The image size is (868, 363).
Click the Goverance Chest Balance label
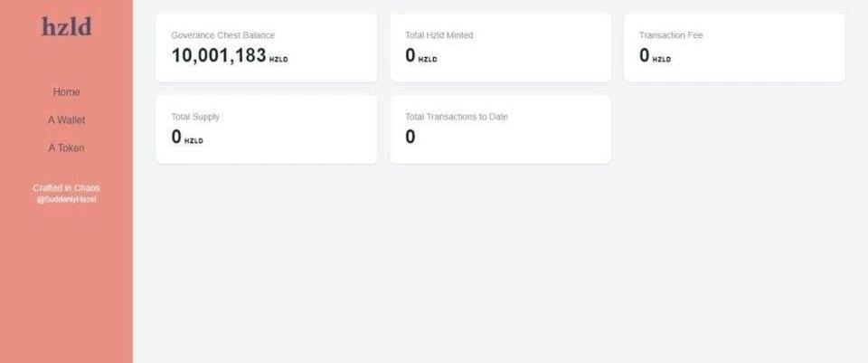[222, 35]
